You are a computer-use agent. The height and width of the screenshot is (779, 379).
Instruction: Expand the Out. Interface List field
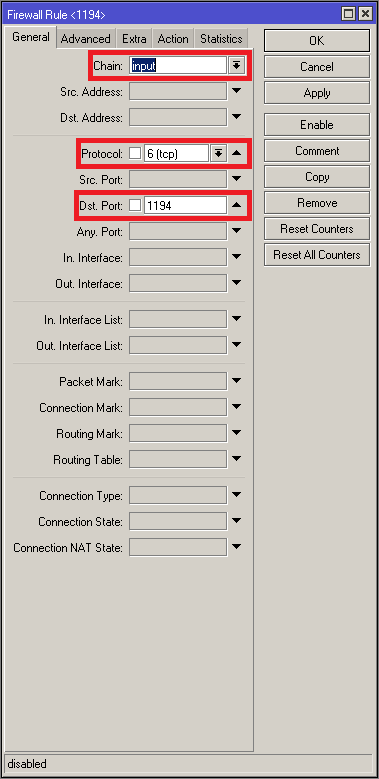[236, 345]
